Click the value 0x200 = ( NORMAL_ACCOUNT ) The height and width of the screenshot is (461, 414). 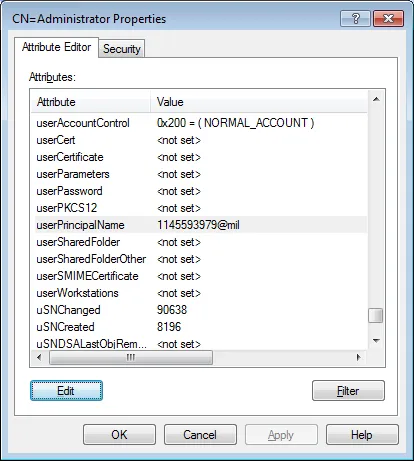(x=235, y=123)
